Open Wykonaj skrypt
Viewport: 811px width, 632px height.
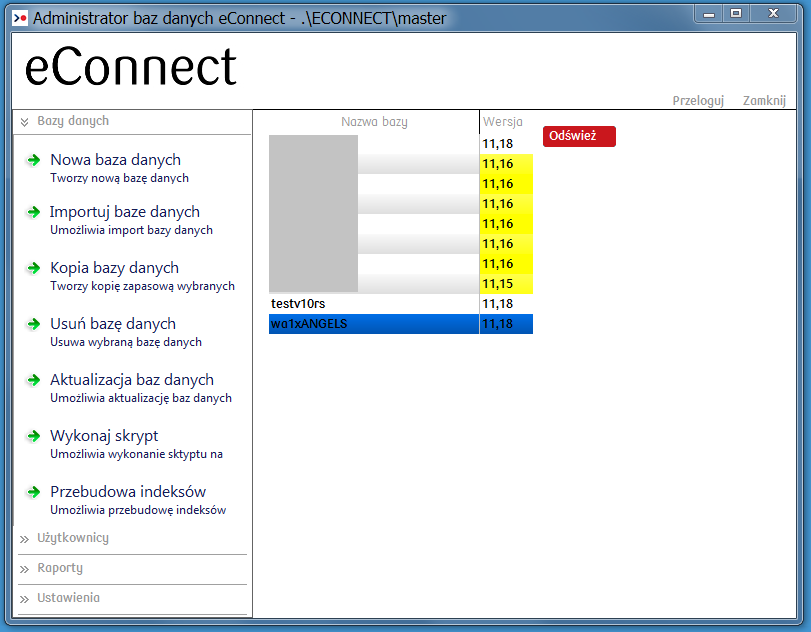pos(104,436)
